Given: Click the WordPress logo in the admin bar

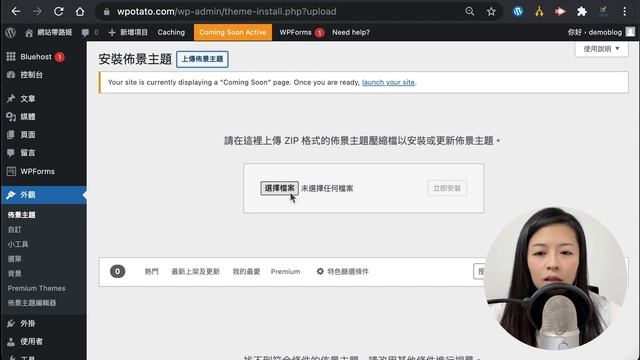Looking at the screenshot, I should pos(11,32).
